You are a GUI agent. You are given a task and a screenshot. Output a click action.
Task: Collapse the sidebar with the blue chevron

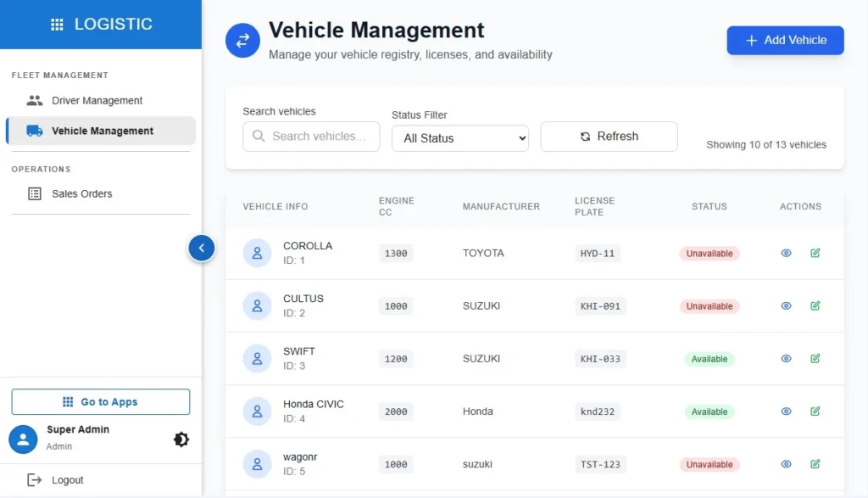click(x=202, y=249)
